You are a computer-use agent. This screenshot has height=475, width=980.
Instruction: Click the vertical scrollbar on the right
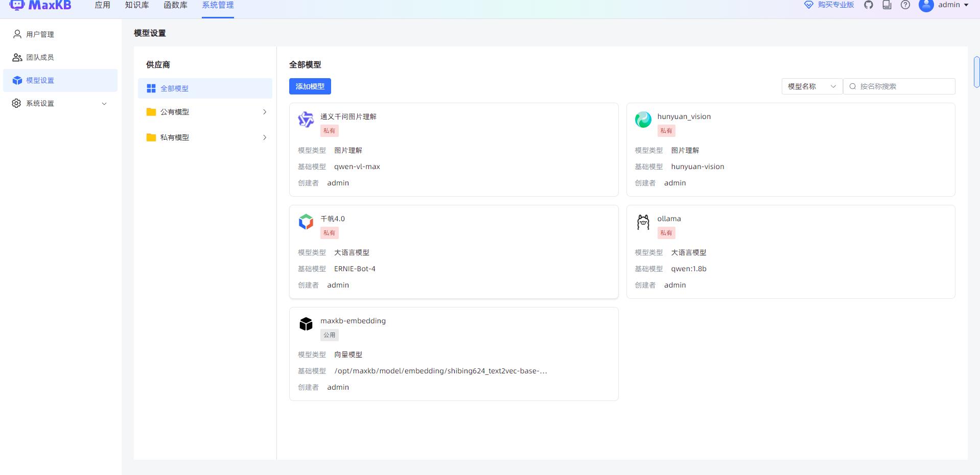click(x=976, y=73)
